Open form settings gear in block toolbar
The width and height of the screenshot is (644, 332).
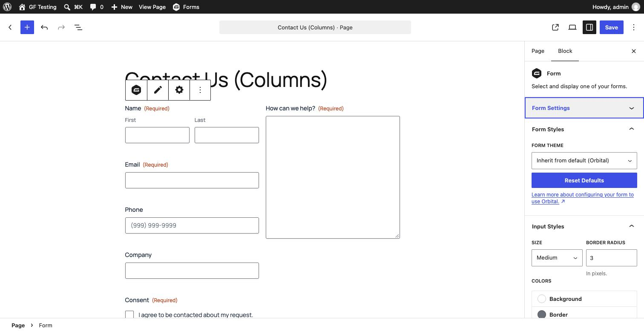[179, 90]
